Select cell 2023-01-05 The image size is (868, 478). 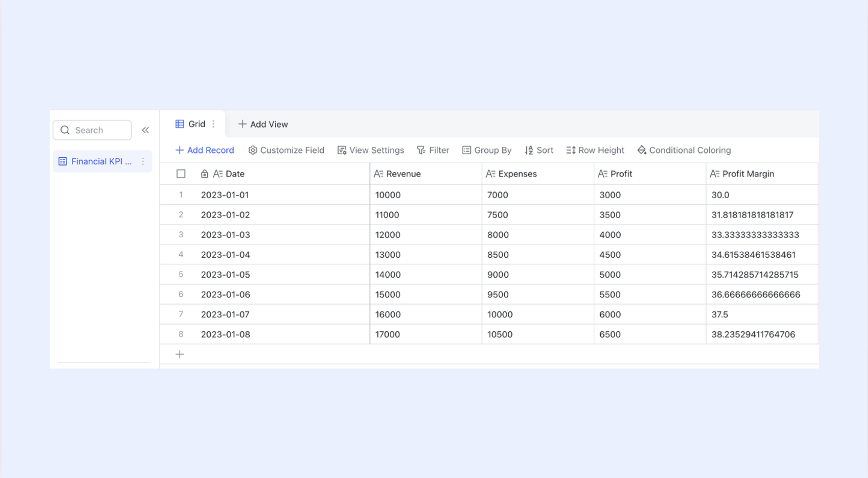point(283,275)
